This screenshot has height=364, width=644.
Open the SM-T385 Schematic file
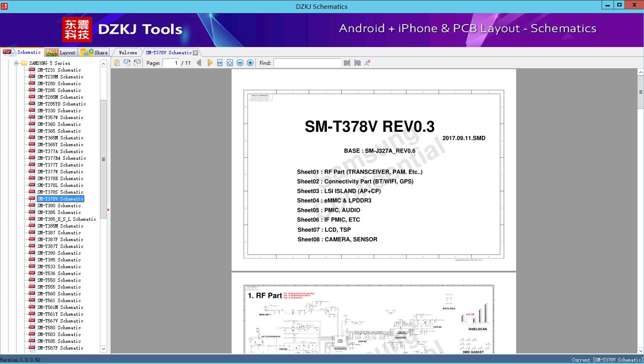(59, 212)
